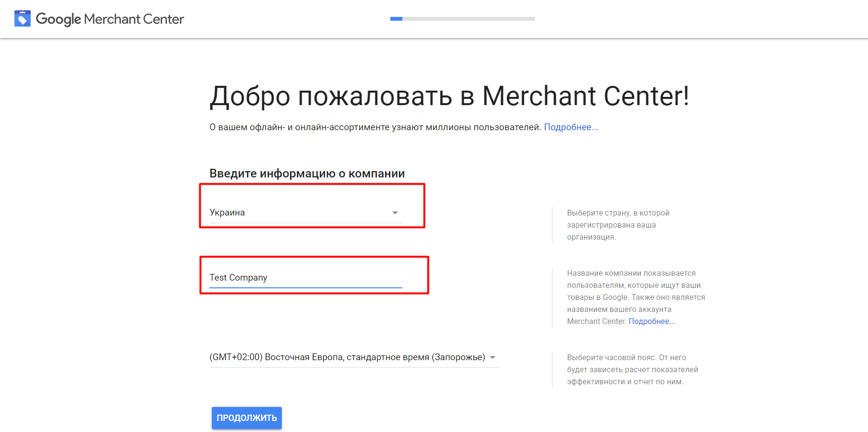This screenshot has width=868, height=432.
Task: Click the Добро пожаловать в Merchant Center heading
Action: 449,96
